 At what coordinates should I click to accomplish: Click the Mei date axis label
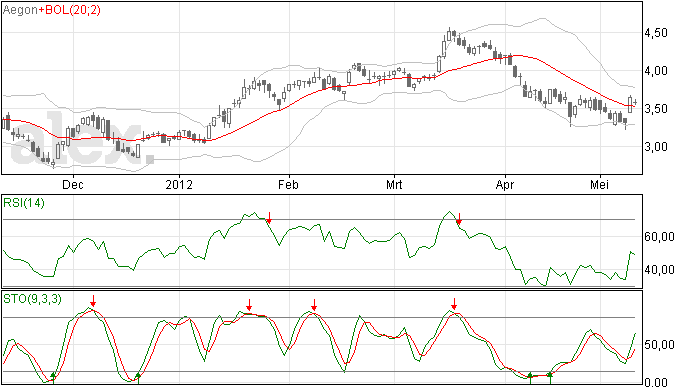click(x=599, y=184)
